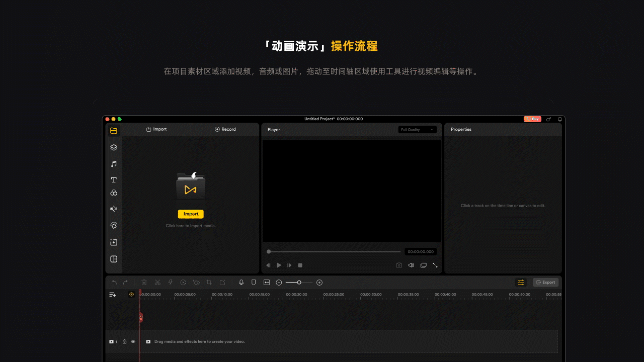
Task: Click the 'Click a track on the time line' hint
Action: click(503, 206)
